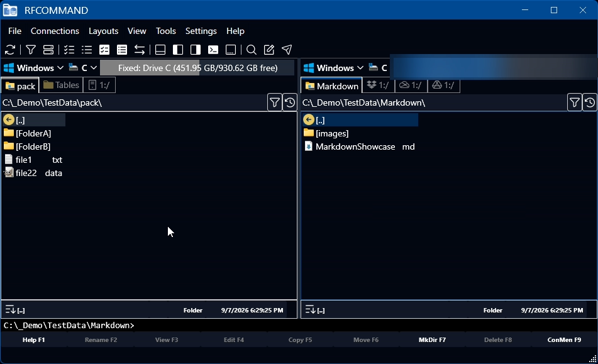Select the MarkdownShowcase md file
This screenshot has width=598, height=364.
click(x=360, y=146)
